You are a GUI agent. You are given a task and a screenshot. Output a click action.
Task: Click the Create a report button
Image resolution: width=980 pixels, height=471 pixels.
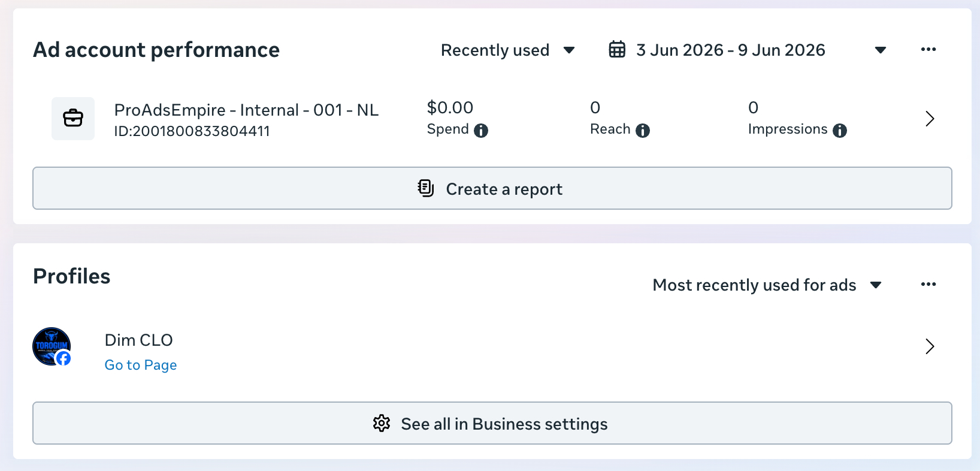pos(492,188)
